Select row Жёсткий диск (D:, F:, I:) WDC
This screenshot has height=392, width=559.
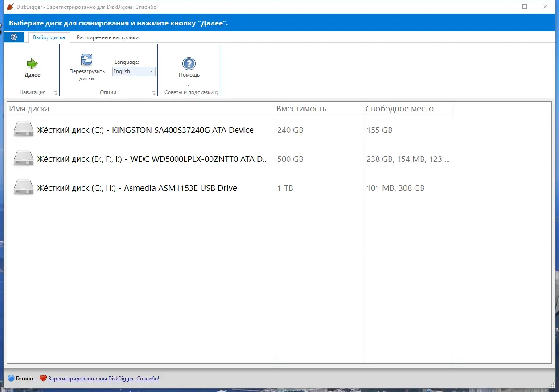230,159
